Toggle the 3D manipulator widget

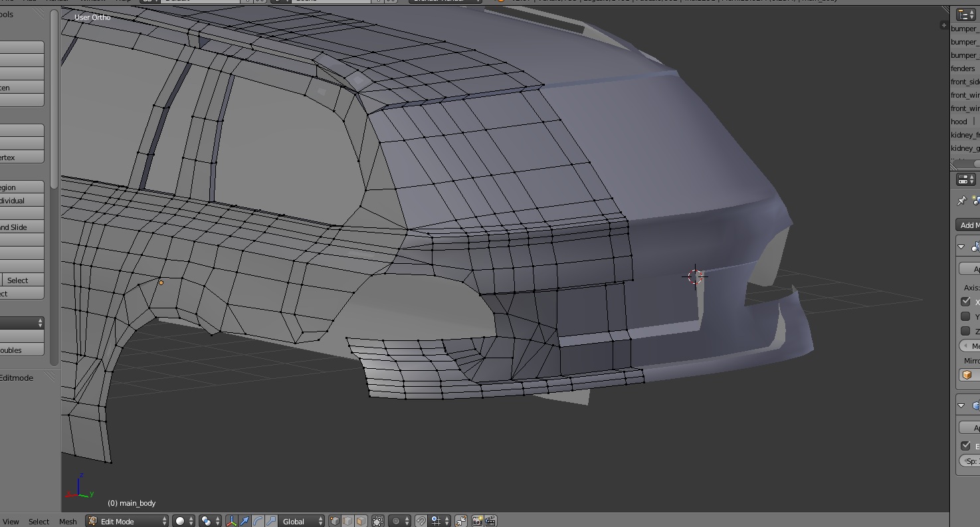coord(231,521)
